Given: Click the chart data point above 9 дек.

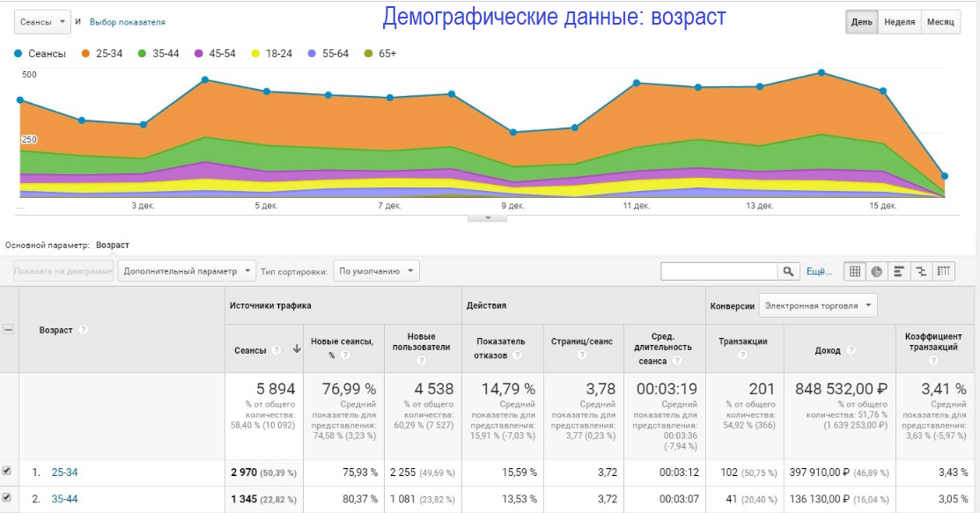Looking at the screenshot, I should point(513,133).
